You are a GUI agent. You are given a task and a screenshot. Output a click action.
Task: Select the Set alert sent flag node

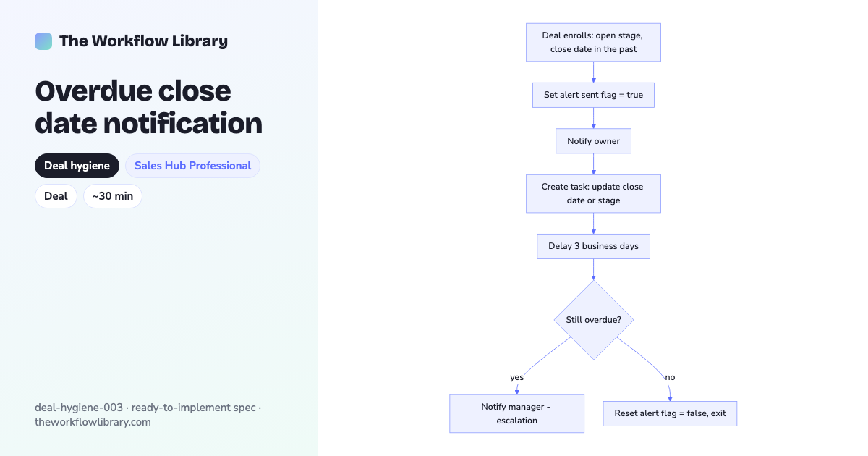(x=593, y=95)
